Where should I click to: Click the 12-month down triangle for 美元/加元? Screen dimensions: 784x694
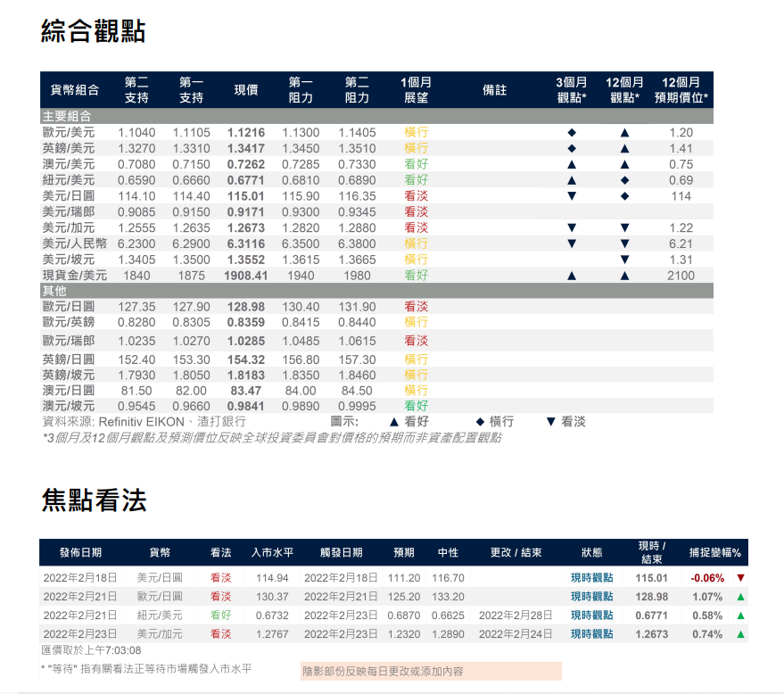point(624,228)
